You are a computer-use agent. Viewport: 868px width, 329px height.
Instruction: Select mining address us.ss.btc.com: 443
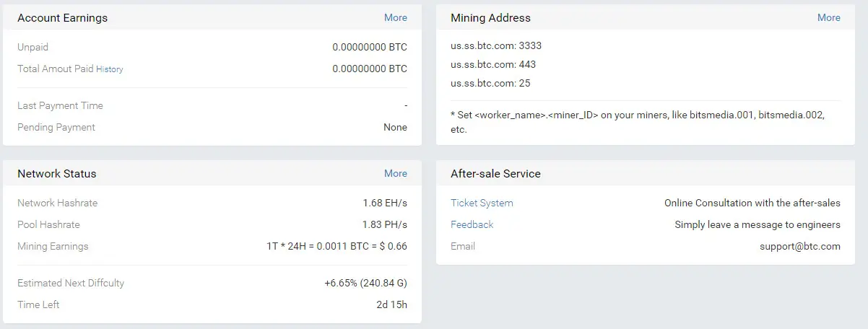[x=493, y=64]
